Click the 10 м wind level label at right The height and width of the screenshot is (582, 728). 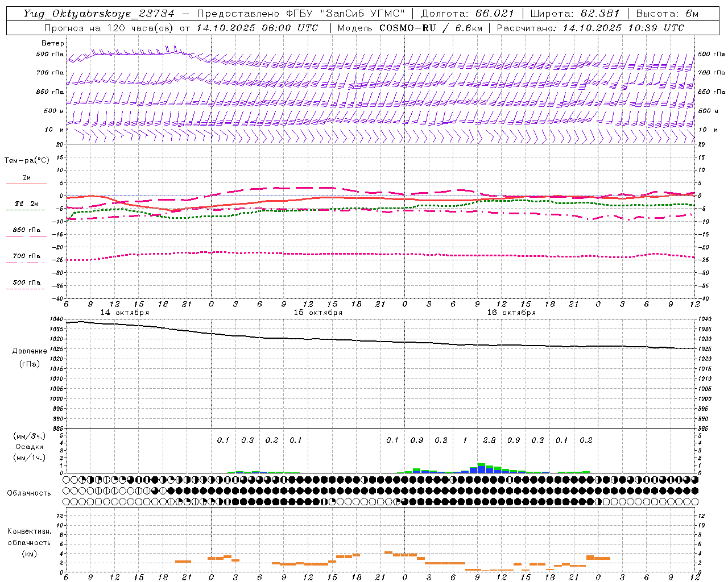pos(707,130)
